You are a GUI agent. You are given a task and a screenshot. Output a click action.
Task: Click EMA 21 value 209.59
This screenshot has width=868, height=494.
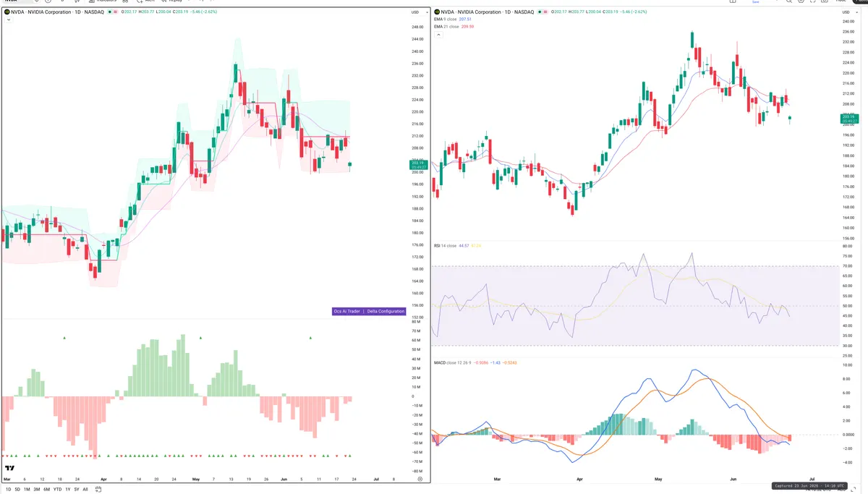(x=467, y=27)
